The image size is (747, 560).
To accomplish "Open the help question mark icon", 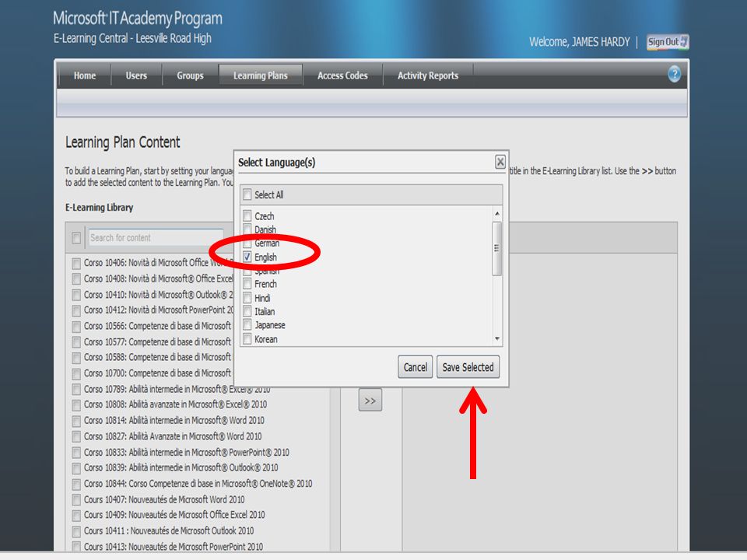I will point(674,75).
